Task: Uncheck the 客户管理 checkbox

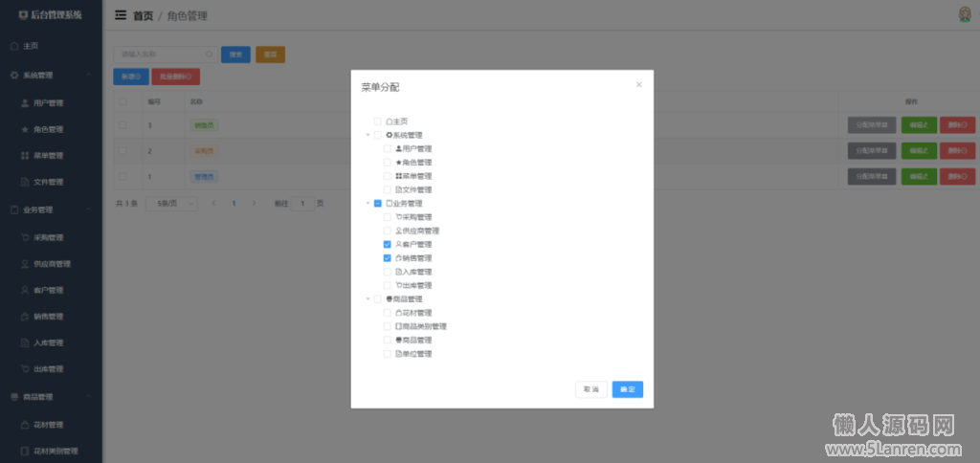Action: click(x=388, y=245)
